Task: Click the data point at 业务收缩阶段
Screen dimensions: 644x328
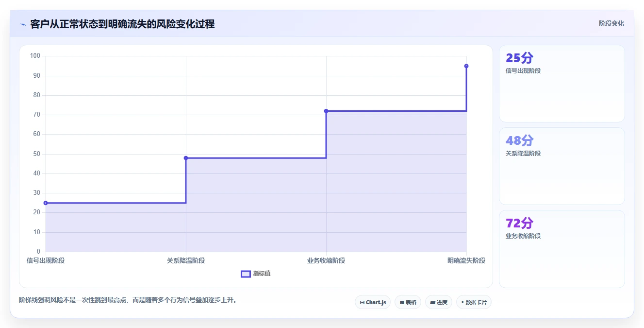Action: 326,111
